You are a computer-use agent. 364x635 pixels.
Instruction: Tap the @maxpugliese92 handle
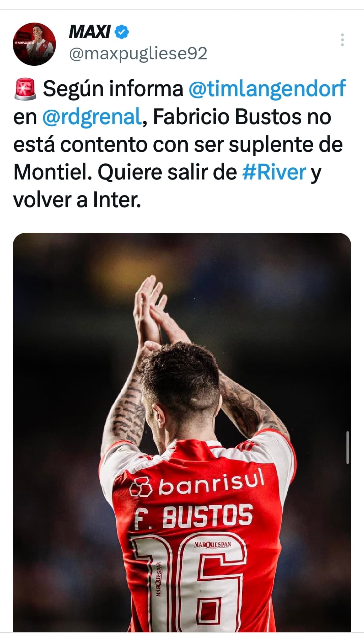(x=138, y=53)
